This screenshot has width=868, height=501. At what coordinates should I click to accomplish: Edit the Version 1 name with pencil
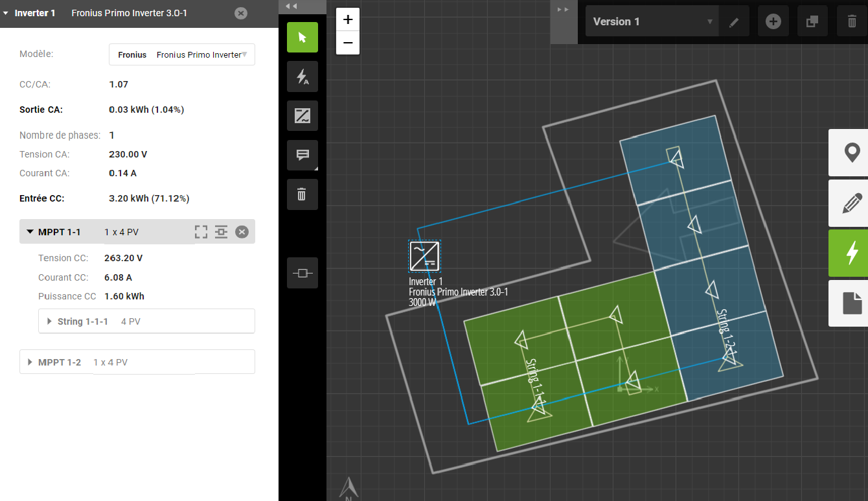click(734, 22)
